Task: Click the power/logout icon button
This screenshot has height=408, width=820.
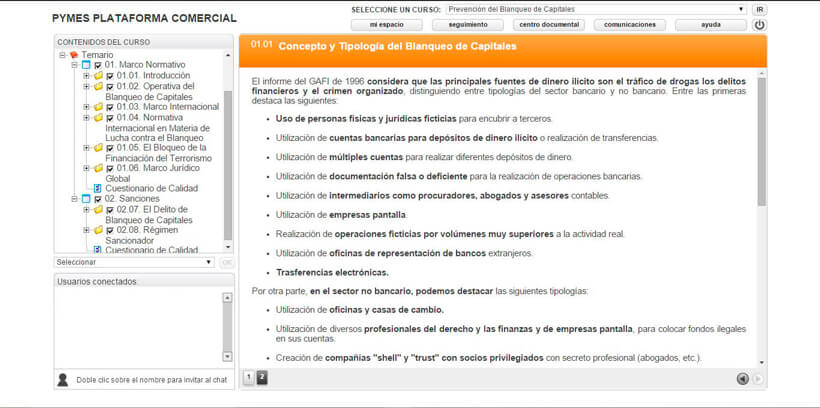Action: point(759,25)
